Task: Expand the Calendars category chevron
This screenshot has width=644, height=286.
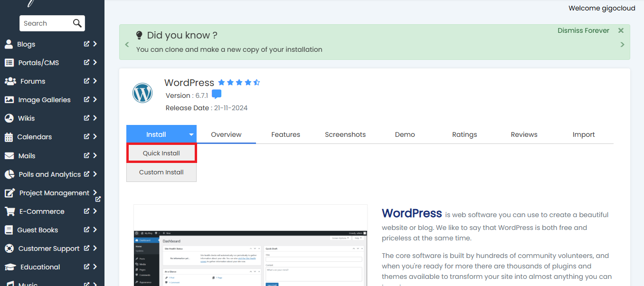Action: [x=95, y=136]
